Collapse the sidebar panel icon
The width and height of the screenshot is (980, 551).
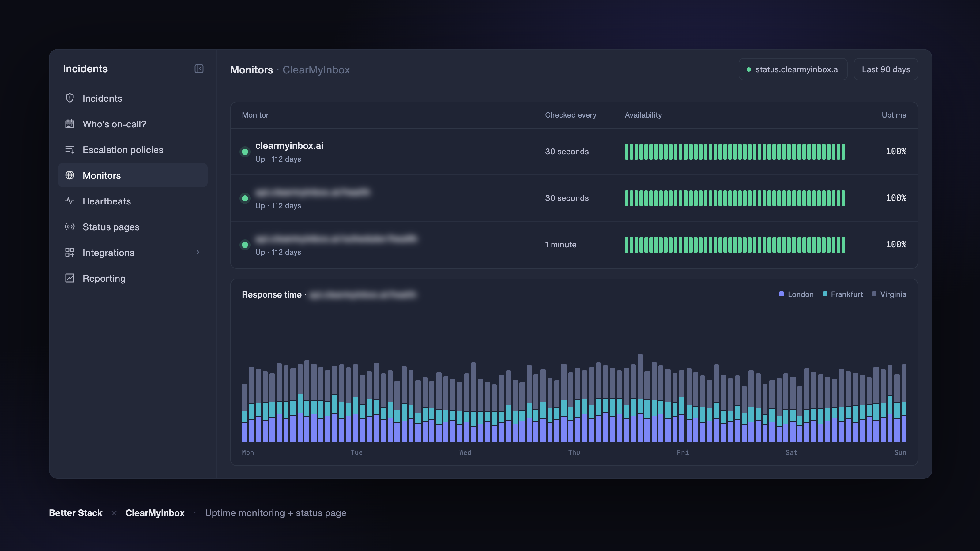(x=199, y=69)
